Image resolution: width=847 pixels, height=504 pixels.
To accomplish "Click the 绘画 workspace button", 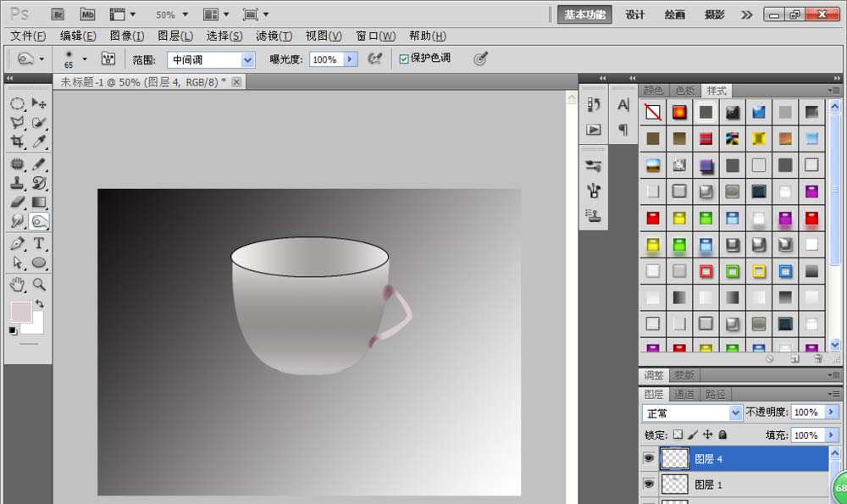I will click(x=674, y=14).
